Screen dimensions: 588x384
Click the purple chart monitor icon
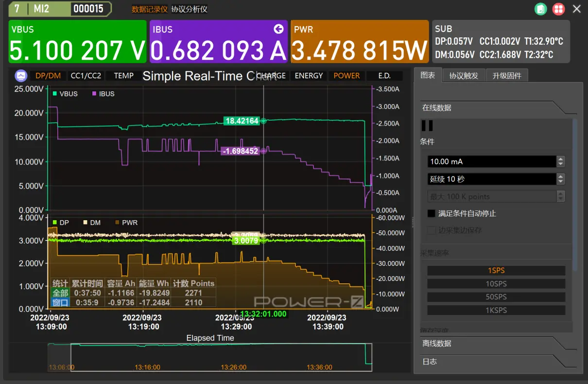(21, 76)
